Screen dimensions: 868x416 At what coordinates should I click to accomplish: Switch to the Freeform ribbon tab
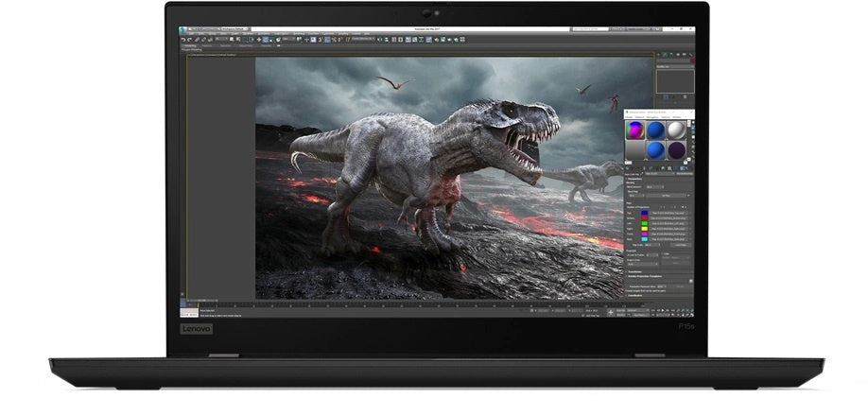coord(206,45)
